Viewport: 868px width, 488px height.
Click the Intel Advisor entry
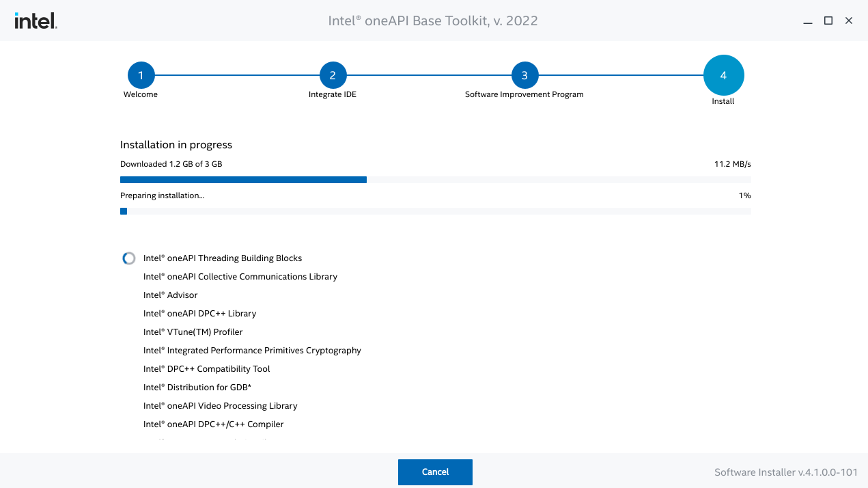[171, 295]
